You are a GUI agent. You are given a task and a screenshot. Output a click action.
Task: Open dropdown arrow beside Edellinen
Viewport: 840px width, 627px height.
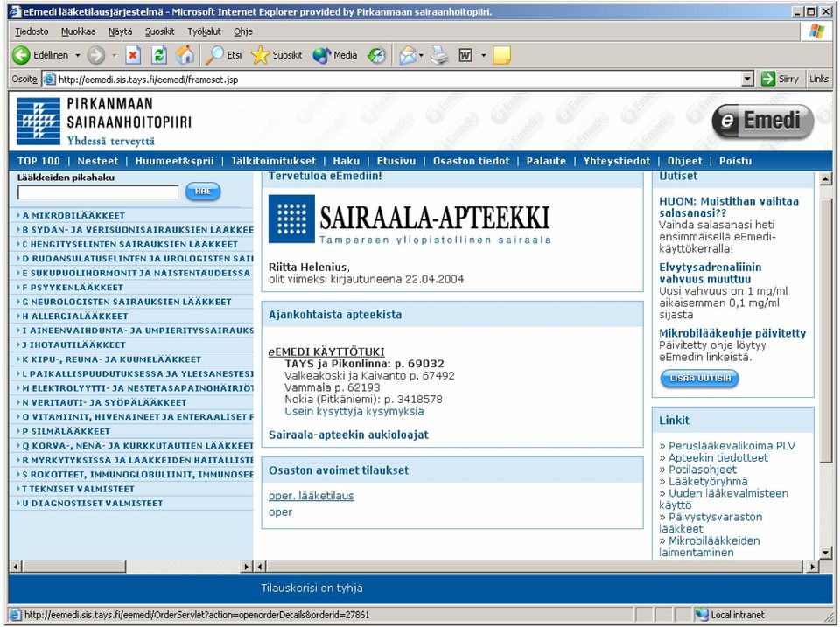pos(77,54)
